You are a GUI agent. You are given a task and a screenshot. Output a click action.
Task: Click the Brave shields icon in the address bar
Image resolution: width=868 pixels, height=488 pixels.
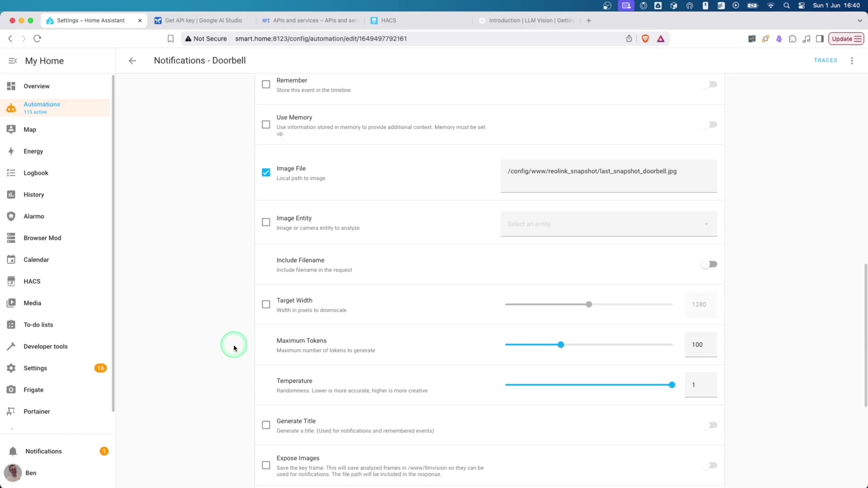tap(645, 39)
